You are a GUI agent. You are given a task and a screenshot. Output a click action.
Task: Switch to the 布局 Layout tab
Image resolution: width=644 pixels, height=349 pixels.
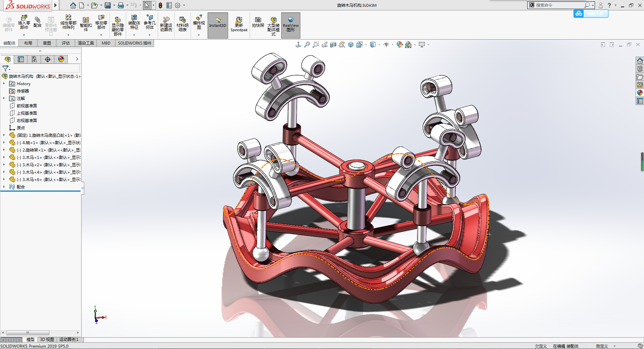(x=28, y=43)
